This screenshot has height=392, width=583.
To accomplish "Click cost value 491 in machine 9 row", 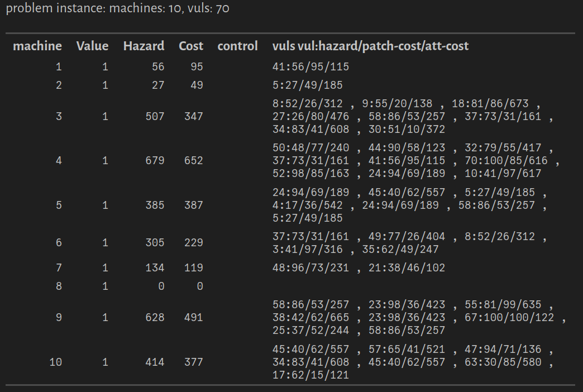I will (193, 318).
